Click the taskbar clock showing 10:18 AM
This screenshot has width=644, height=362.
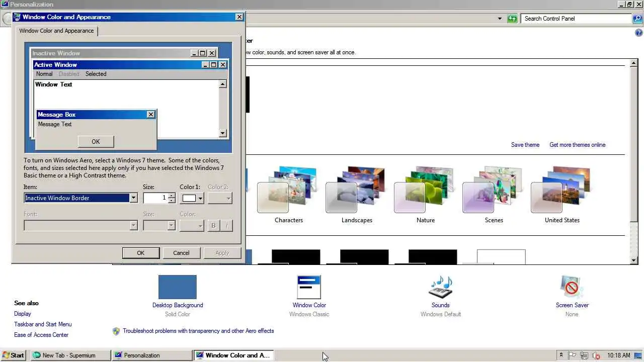click(x=618, y=355)
